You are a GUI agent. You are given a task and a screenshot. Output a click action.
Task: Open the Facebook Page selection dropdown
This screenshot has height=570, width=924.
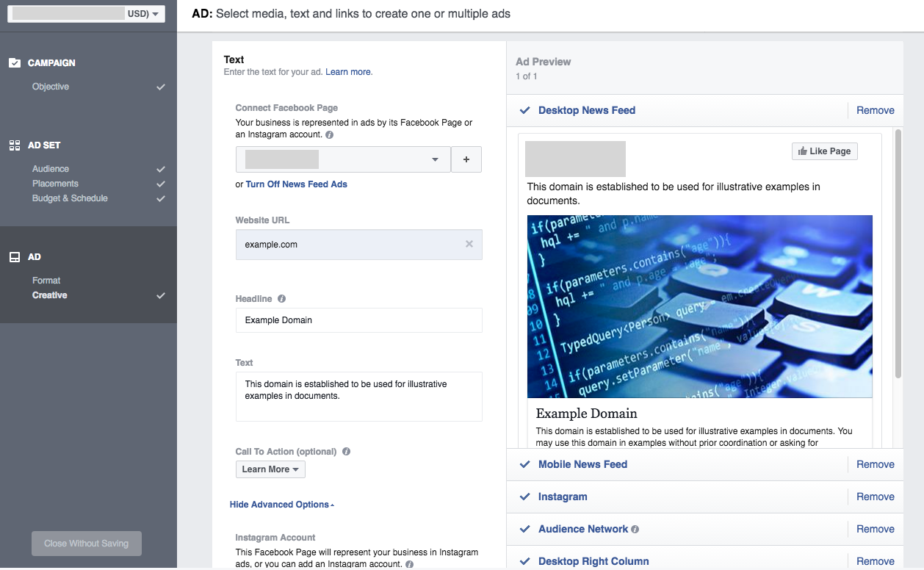coord(435,159)
